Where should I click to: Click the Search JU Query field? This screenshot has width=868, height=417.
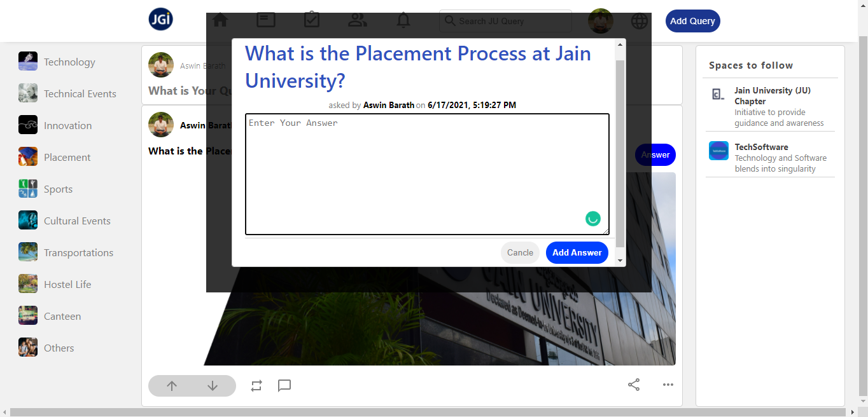pos(505,21)
